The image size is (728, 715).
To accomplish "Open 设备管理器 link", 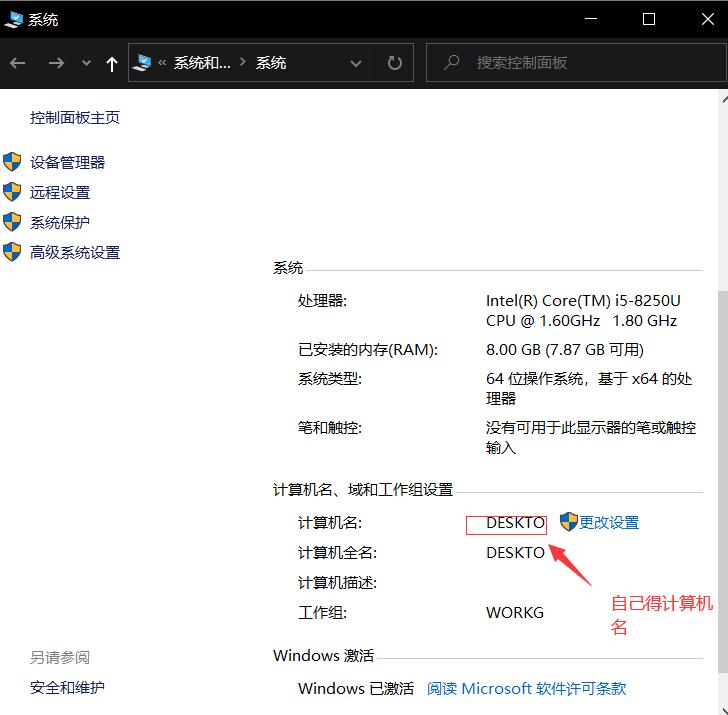I will (x=68, y=162).
